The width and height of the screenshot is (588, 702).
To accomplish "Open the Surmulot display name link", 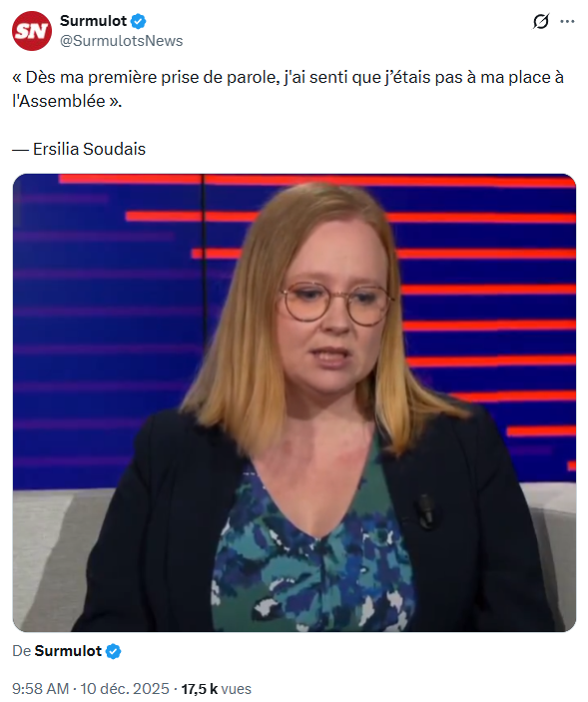I will 93,21.
